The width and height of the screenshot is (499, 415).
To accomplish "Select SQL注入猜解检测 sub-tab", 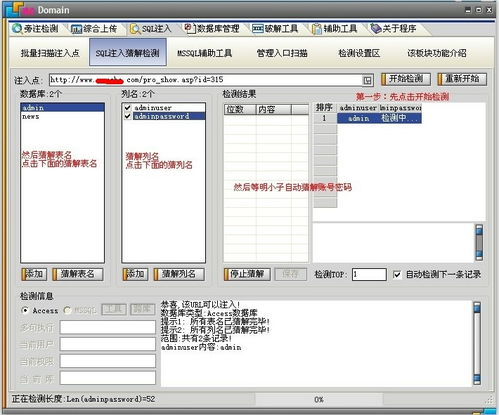I will click(x=128, y=52).
